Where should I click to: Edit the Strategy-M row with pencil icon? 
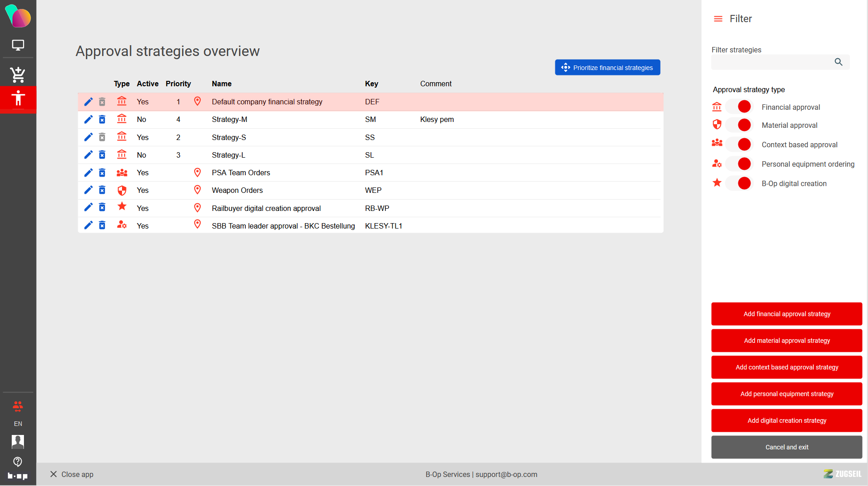(x=89, y=119)
